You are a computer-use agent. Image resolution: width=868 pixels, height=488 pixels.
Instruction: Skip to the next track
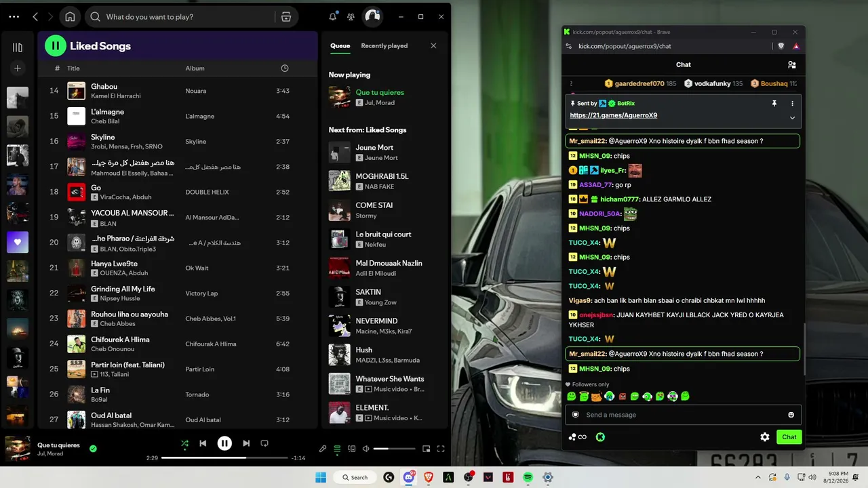pos(246,443)
